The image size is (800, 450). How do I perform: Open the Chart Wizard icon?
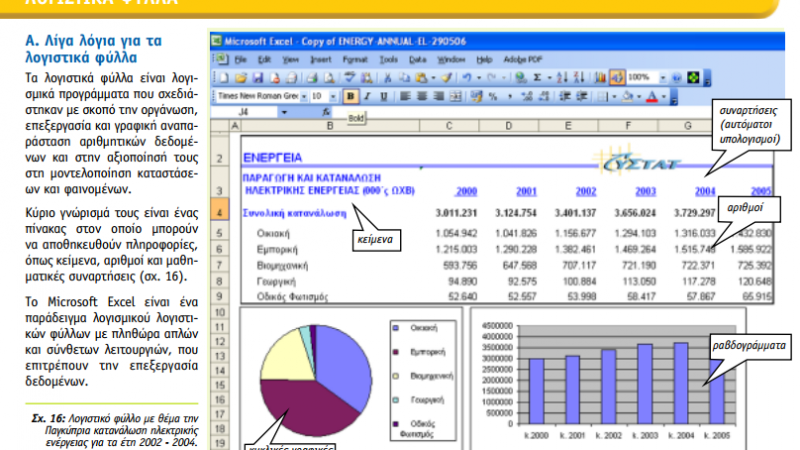pos(599,78)
